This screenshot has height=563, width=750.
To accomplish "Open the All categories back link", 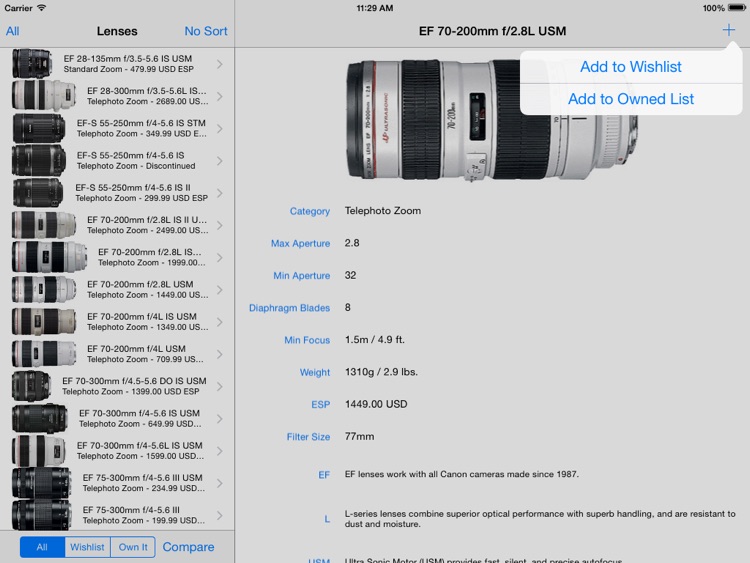I will (x=12, y=31).
